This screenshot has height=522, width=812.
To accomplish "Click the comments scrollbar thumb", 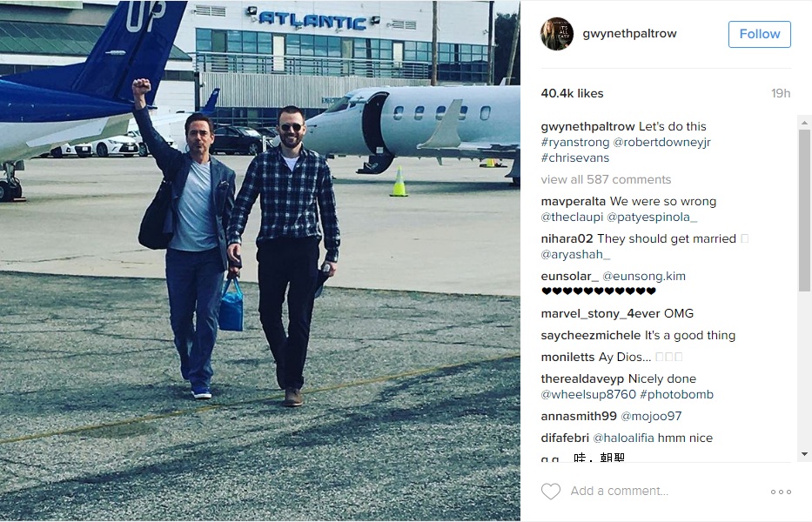I will [x=804, y=210].
